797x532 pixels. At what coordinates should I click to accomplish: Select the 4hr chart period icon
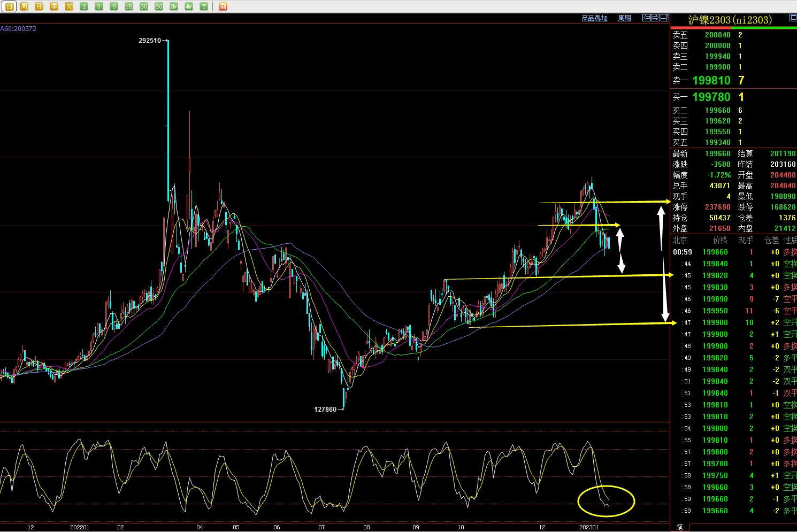point(189,6)
